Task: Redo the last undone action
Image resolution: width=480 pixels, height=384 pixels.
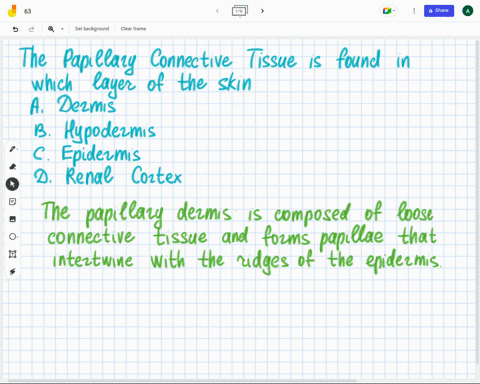Action: coord(31,29)
